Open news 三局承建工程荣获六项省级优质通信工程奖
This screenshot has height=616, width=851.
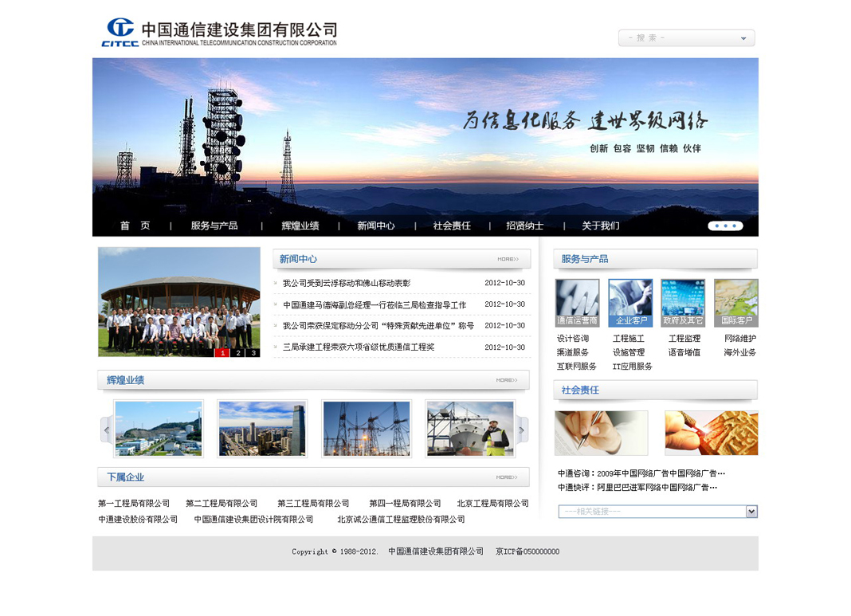pyautogui.click(x=359, y=347)
